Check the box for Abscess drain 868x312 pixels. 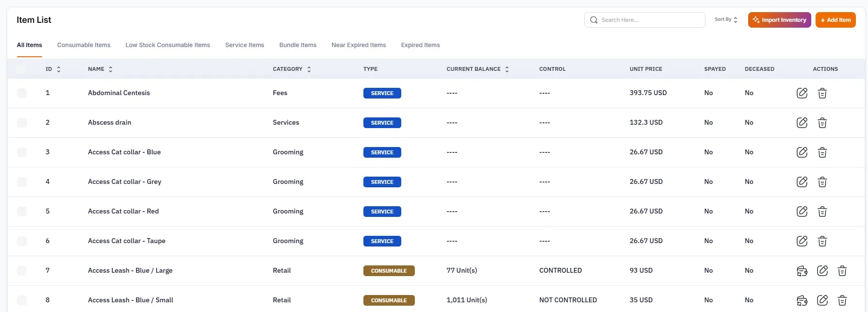(22, 123)
